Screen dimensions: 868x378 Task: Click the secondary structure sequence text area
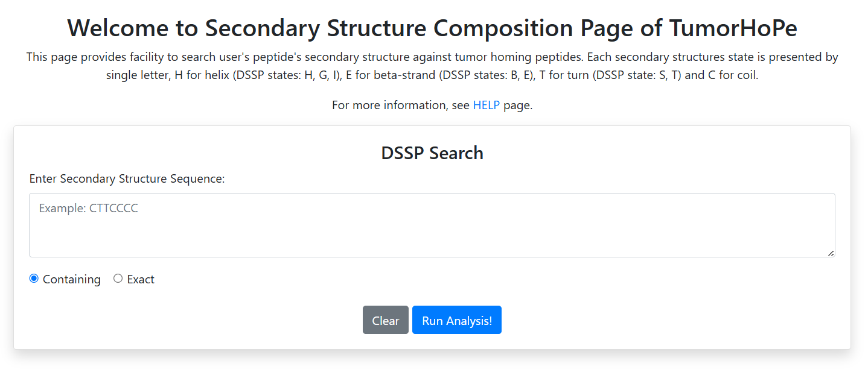pyautogui.click(x=432, y=225)
